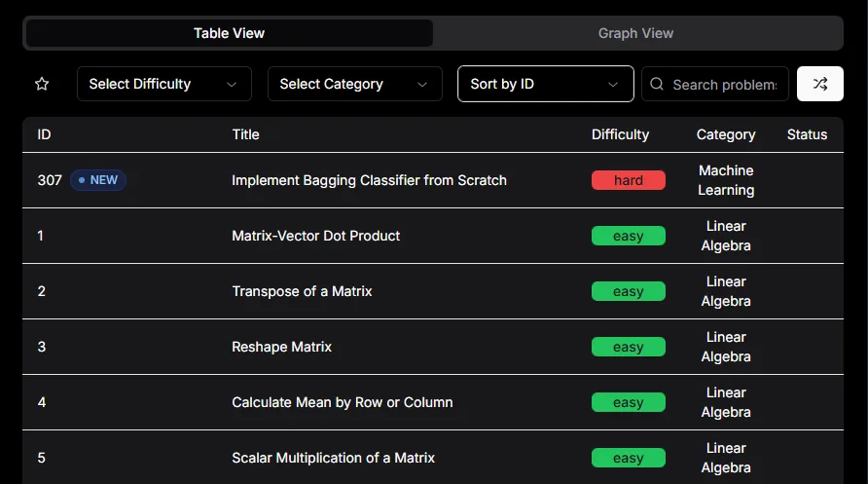This screenshot has height=484, width=868.
Task: Click the Reshape Matrix problem title
Action: coord(281,347)
